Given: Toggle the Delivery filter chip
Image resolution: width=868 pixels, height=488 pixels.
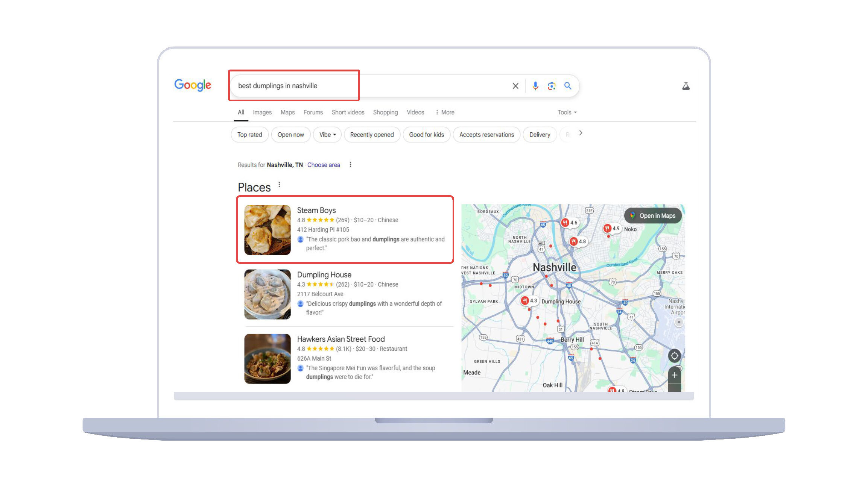Looking at the screenshot, I should 540,135.
